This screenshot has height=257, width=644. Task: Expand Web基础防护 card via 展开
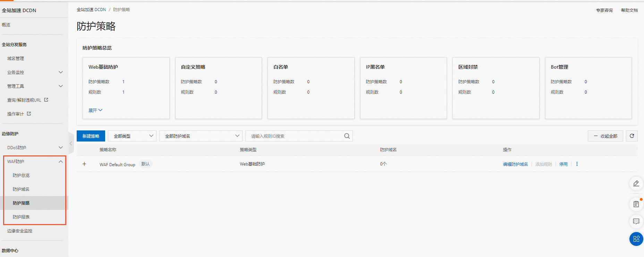[x=95, y=110]
